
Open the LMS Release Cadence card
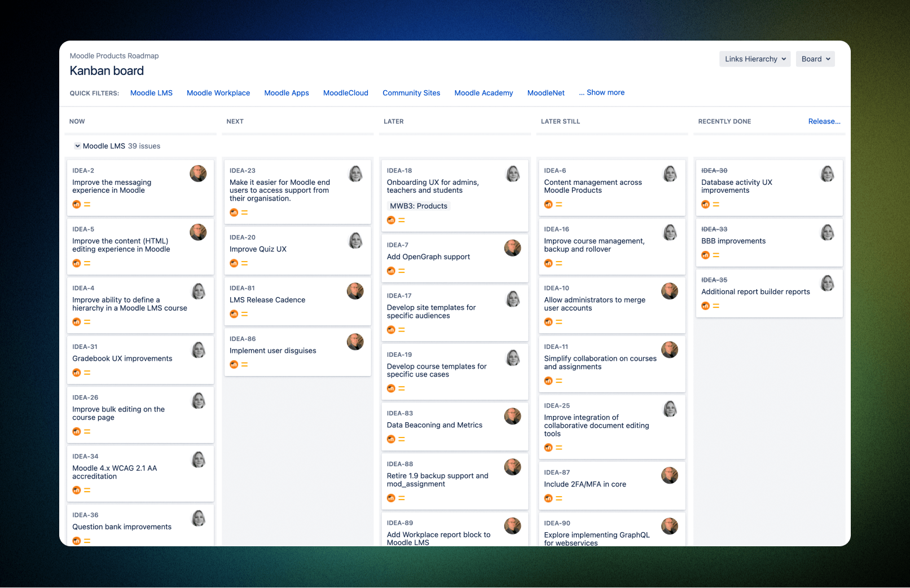click(297, 302)
